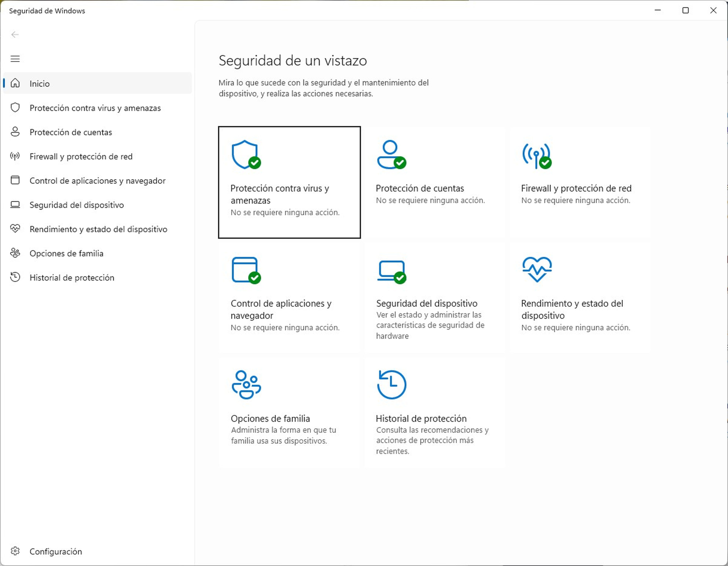Image resolution: width=728 pixels, height=566 pixels.
Task: Click the app window icon in sidebar
Action: [15, 180]
